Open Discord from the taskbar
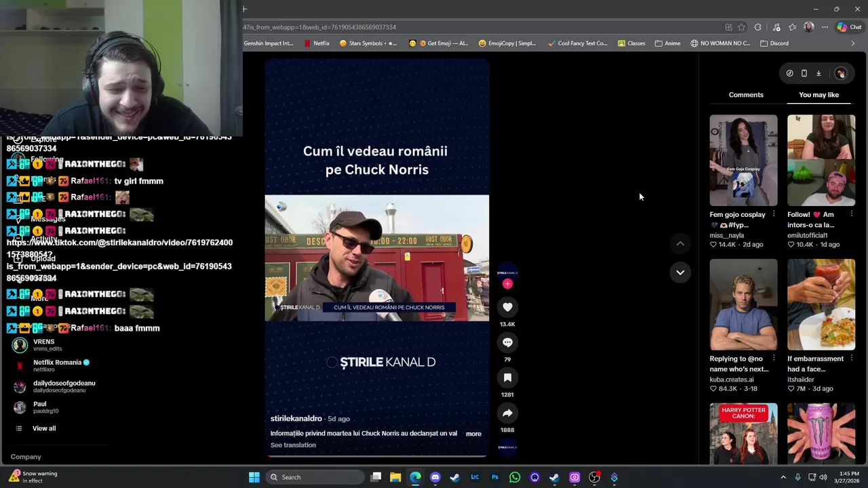The width and height of the screenshot is (868, 488). coord(435,477)
